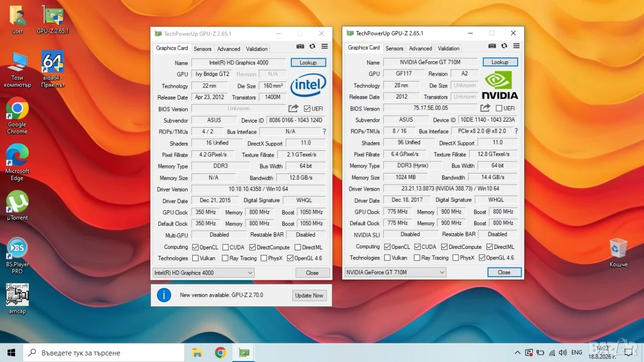Switch to Sensors tab in Intel window

[x=203, y=49]
